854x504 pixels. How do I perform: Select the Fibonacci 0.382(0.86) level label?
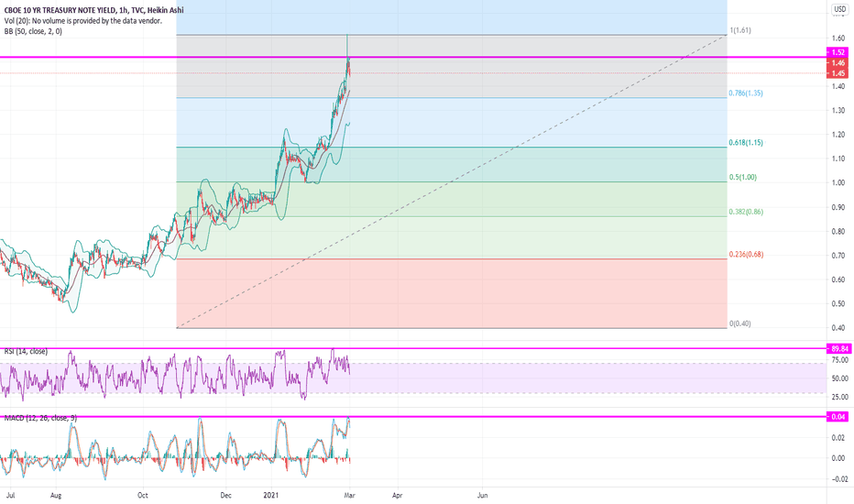pyautogui.click(x=746, y=212)
